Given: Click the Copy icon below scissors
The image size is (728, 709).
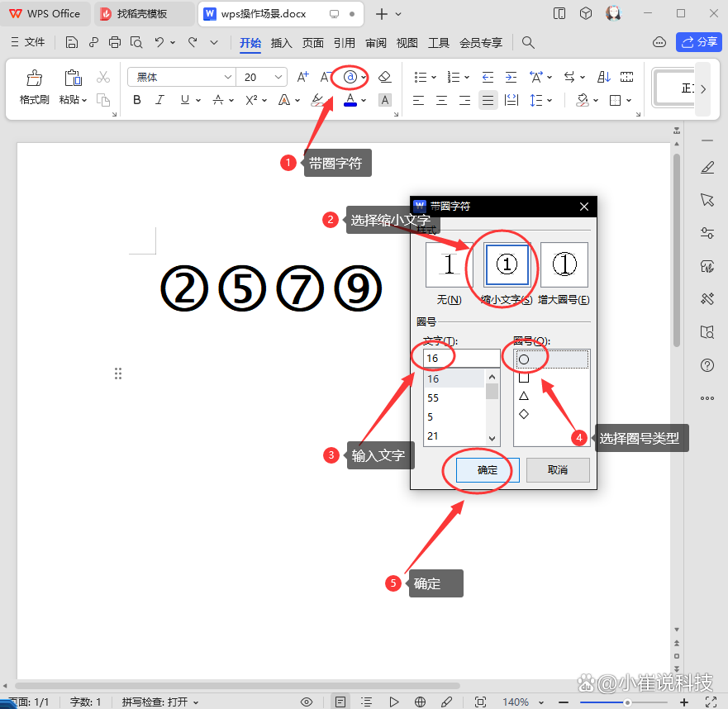Looking at the screenshot, I should pyautogui.click(x=103, y=100).
